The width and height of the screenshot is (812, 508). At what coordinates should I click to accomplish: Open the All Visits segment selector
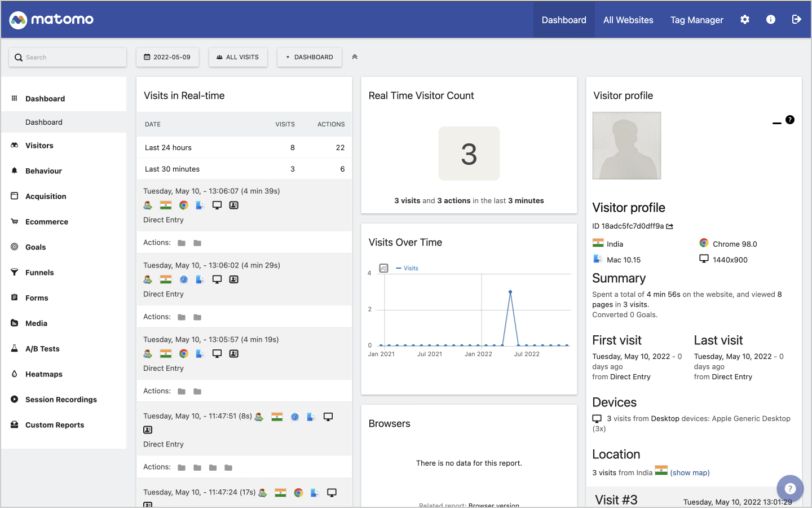[x=238, y=57]
